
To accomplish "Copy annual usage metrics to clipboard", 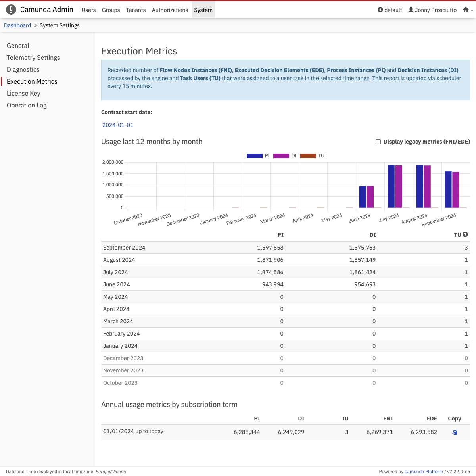I will point(455,432).
